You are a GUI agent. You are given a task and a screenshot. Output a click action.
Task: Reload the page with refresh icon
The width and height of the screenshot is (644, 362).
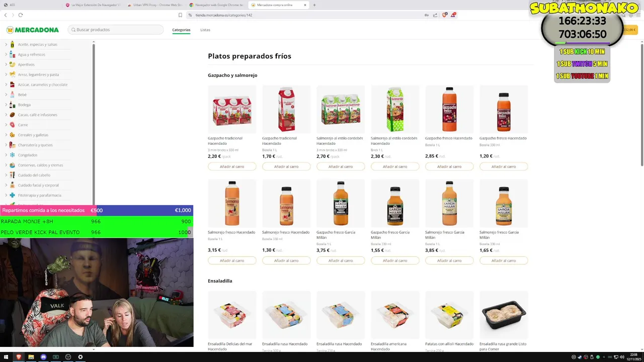pyautogui.click(x=21, y=15)
